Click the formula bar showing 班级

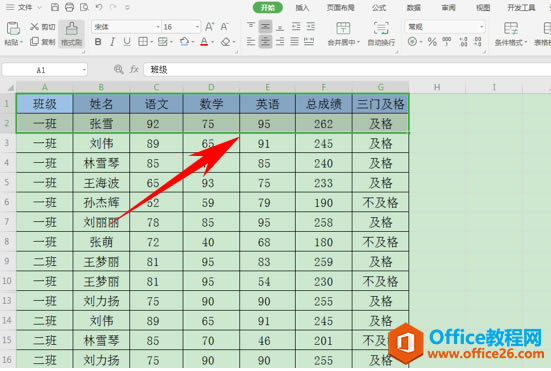point(347,70)
